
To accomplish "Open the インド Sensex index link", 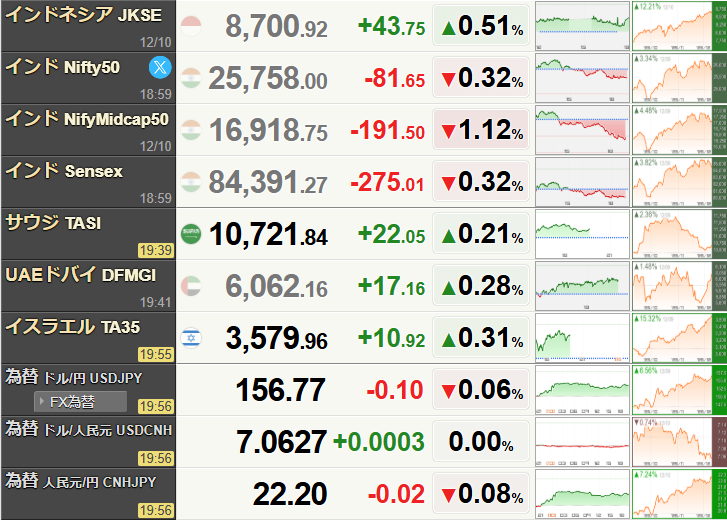I will coord(64,171).
